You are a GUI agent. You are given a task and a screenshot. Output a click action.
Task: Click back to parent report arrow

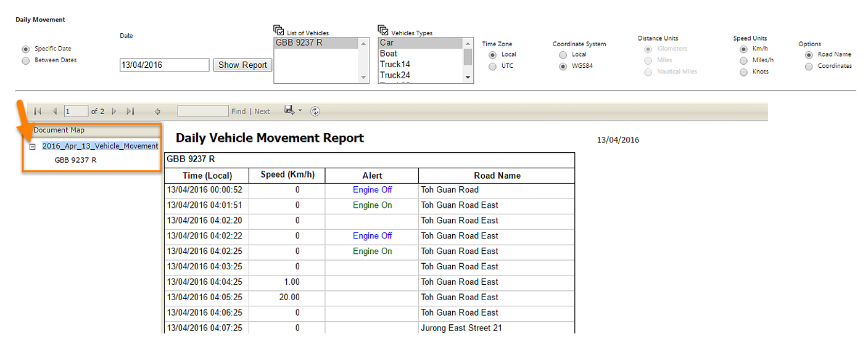(x=157, y=112)
